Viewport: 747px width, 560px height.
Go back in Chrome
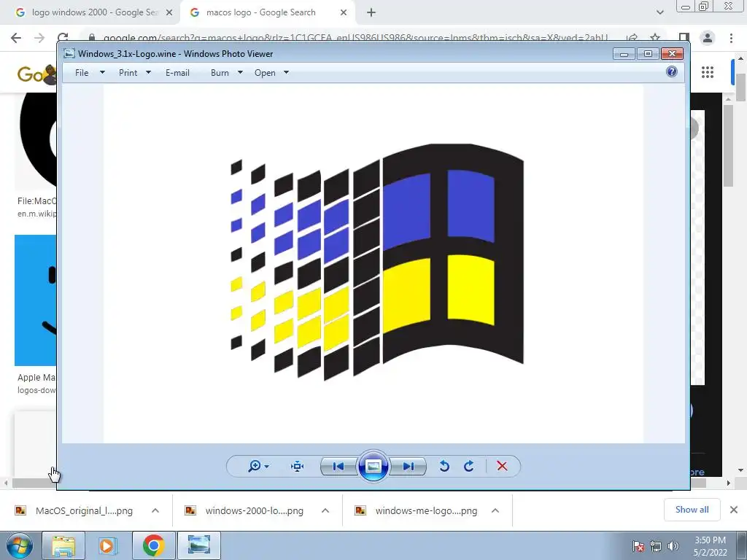(x=16, y=38)
